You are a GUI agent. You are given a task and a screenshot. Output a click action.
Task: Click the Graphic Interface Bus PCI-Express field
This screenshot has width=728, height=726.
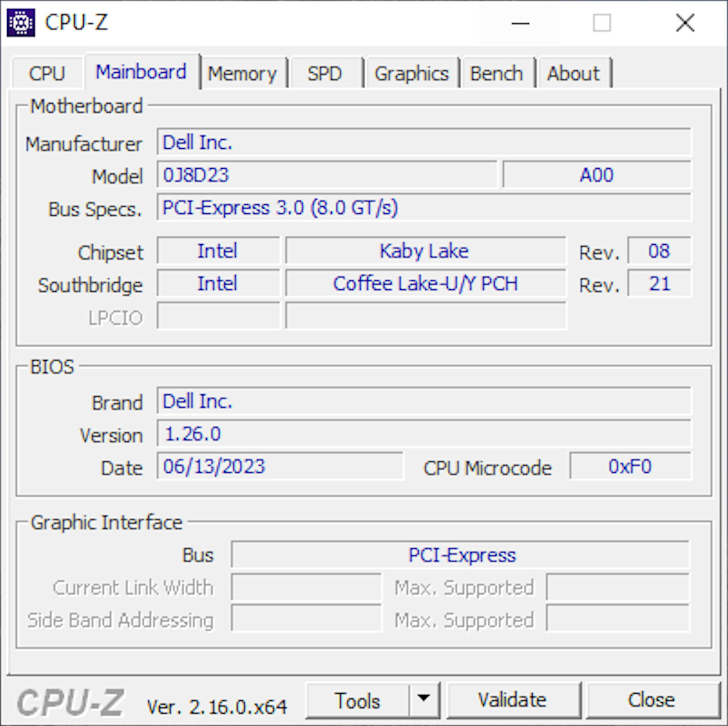coord(460,555)
